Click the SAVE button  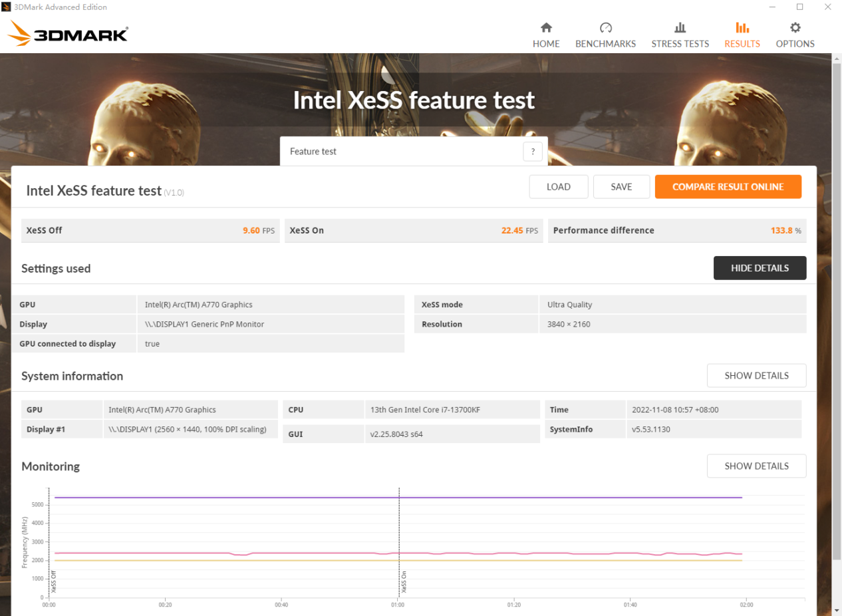(621, 187)
